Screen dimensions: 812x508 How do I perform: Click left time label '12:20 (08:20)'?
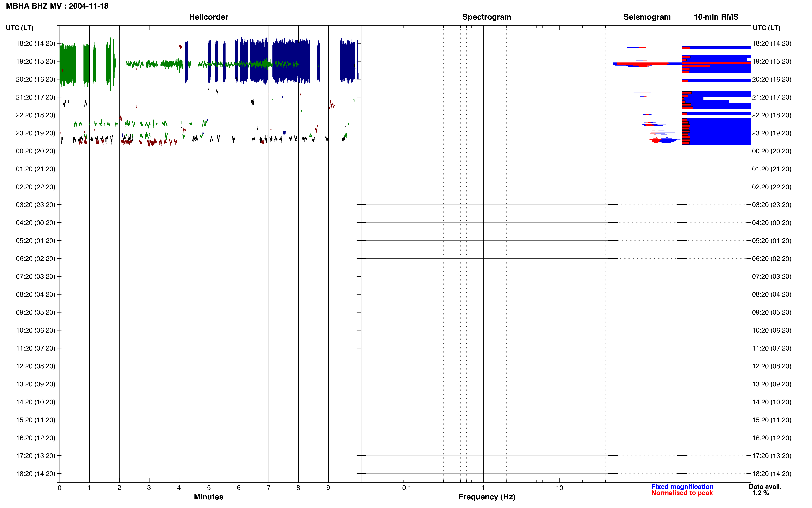pyautogui.click(x=36, y=366)
